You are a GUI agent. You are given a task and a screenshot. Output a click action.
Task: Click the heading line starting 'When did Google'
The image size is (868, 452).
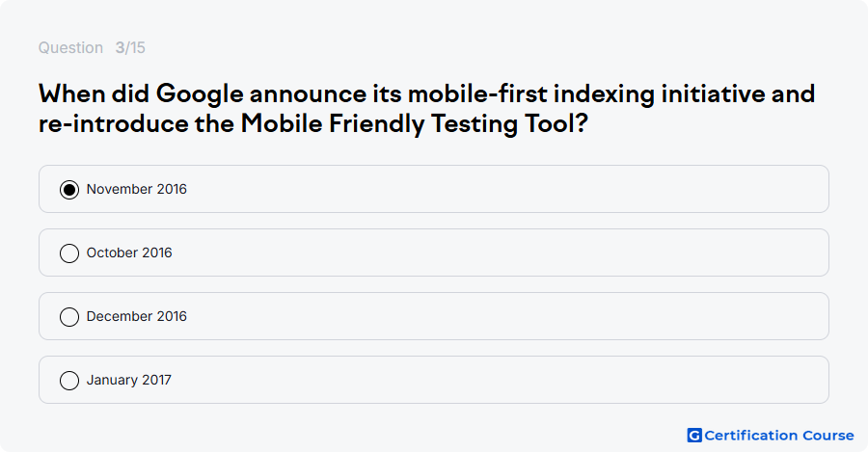(x=427, y=94)
